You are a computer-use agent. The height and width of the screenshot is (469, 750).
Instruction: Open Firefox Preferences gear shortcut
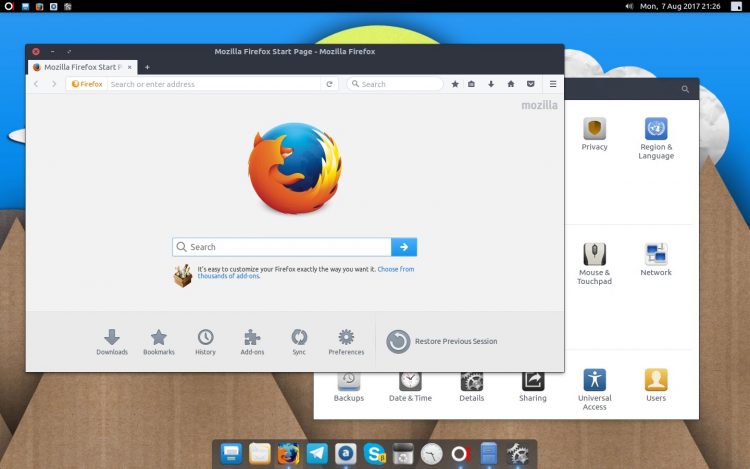point(346,340)
